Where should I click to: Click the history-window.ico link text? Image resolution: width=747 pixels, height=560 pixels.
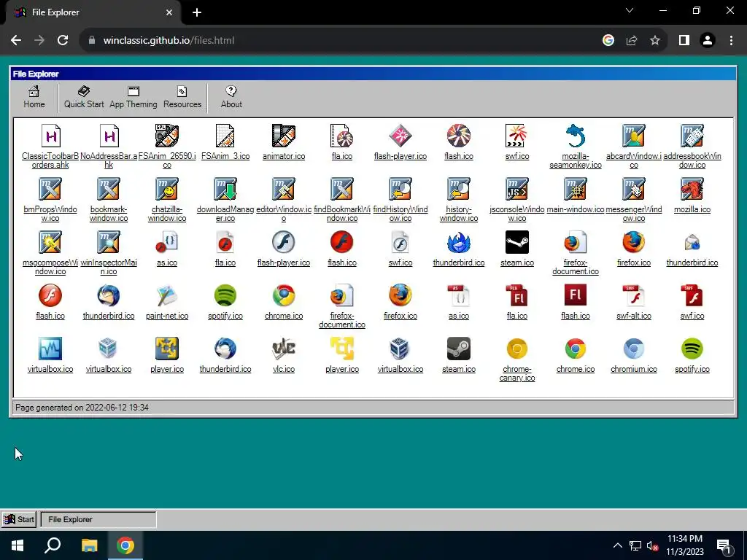click(459, 214)
